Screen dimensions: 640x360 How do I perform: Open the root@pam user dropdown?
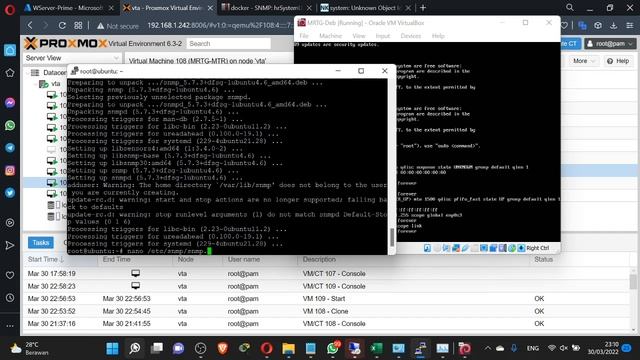point(610,44)
